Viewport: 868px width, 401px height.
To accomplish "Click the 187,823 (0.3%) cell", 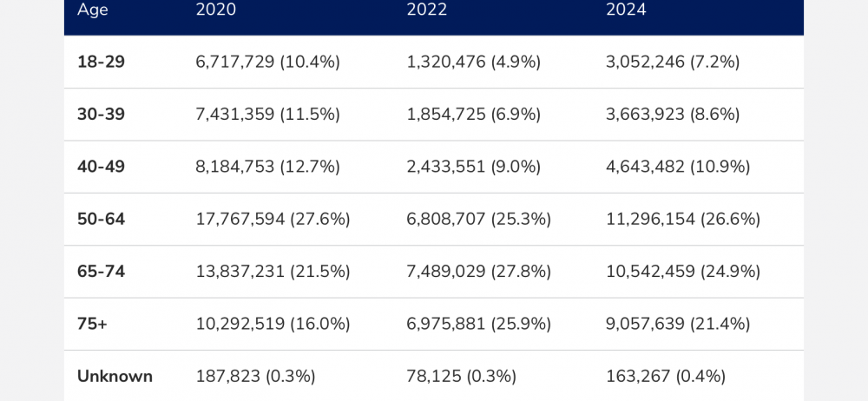I will coord(255,377).
